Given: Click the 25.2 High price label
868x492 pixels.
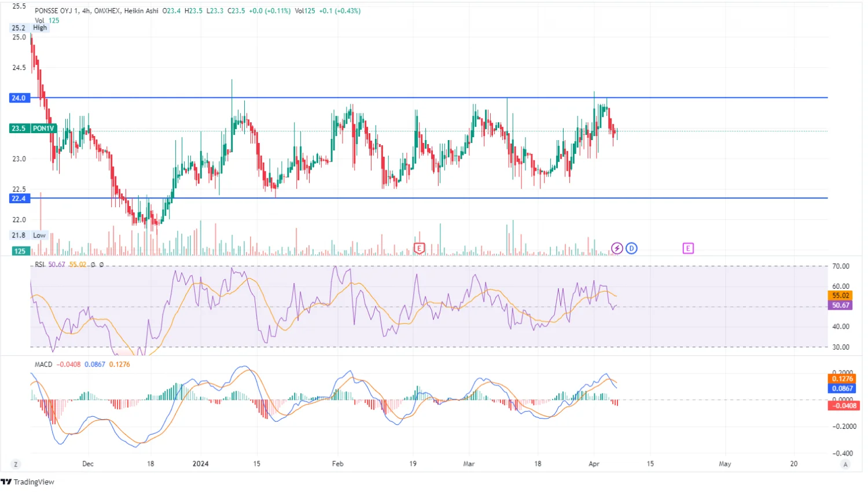Looking at the screenshot, I should [x=30, y=28].
